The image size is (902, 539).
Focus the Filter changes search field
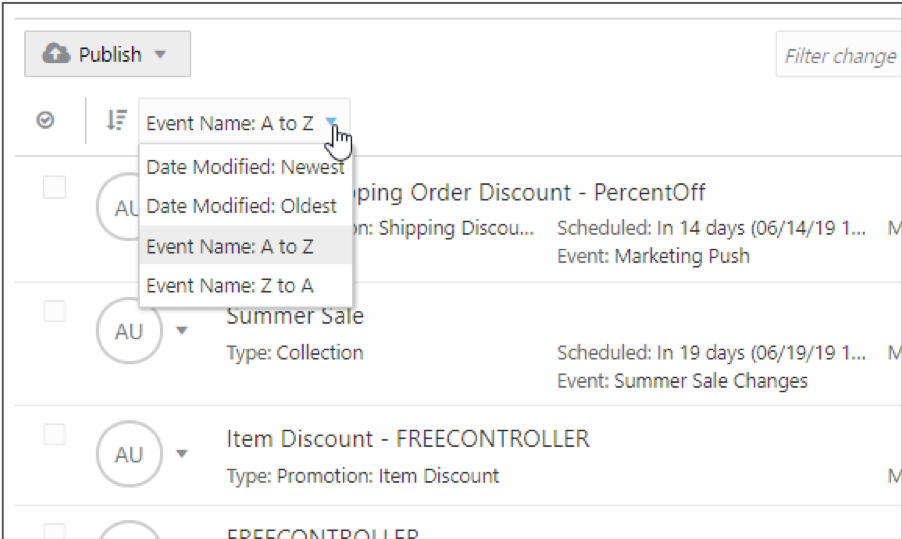click(x=838, y=56)
